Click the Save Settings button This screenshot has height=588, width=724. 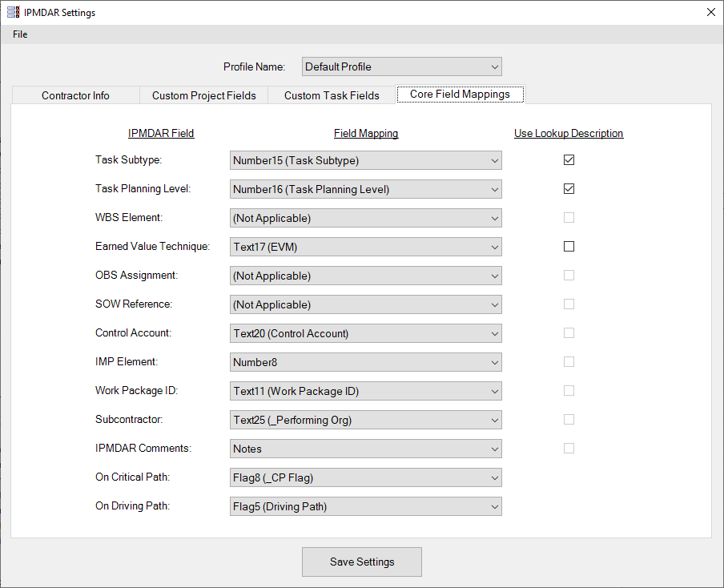pyautogui.click(x=362, y=562)
